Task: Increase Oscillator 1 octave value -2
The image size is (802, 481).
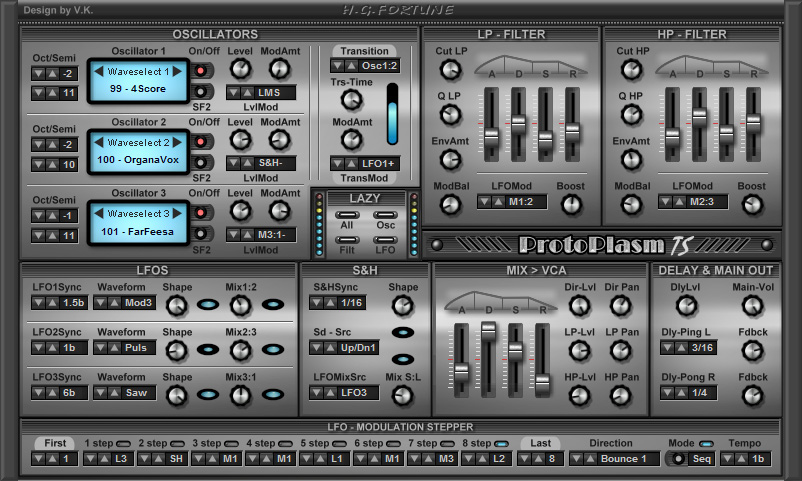Action: 52,74
